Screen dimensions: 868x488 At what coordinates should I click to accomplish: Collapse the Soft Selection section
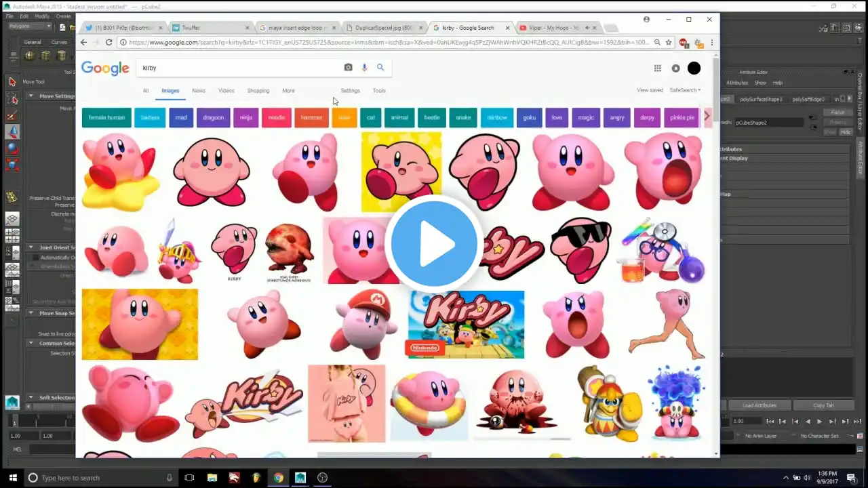(31, 398)
